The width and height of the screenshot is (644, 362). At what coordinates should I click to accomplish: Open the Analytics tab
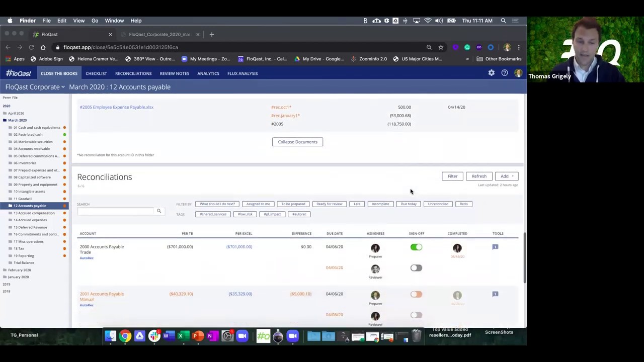pos(208,73)
